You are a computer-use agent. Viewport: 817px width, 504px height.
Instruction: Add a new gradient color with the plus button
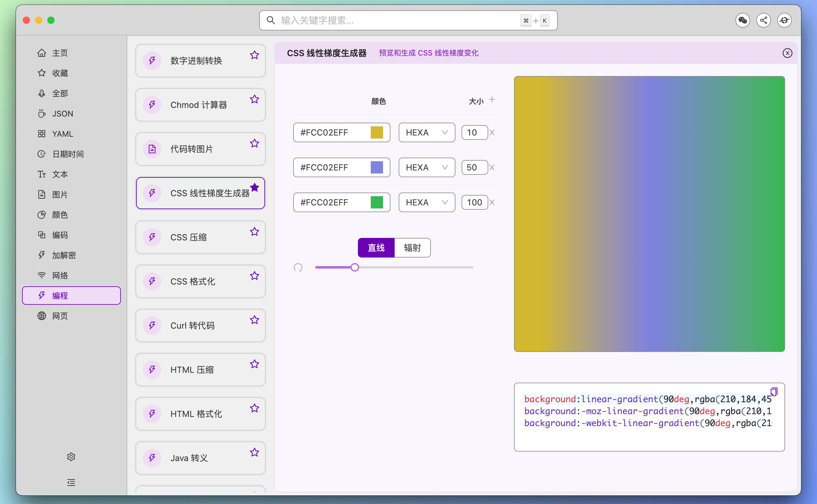(492, 99)
